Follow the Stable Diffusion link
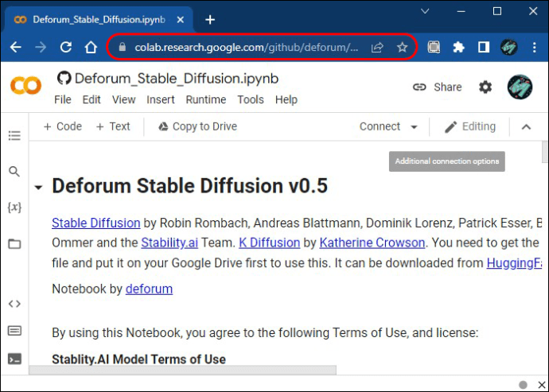 96,223
